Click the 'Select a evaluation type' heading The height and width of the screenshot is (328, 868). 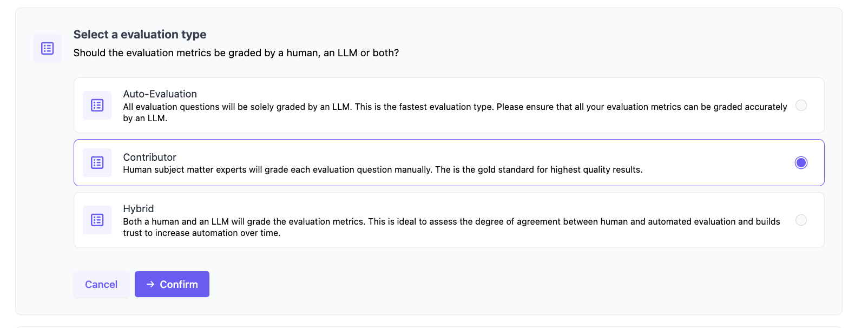pyautogui.click(x=140, y=34)
